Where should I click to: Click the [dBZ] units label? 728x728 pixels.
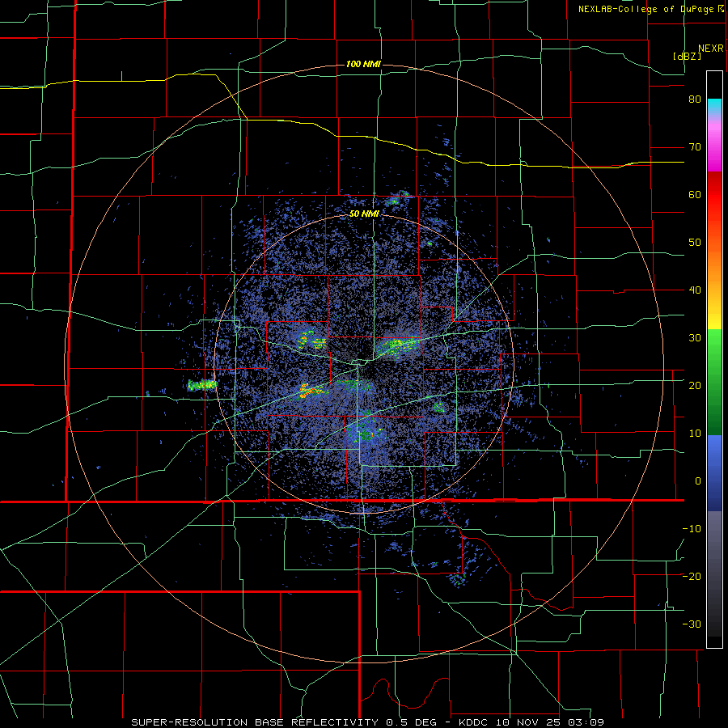[687, 56]
